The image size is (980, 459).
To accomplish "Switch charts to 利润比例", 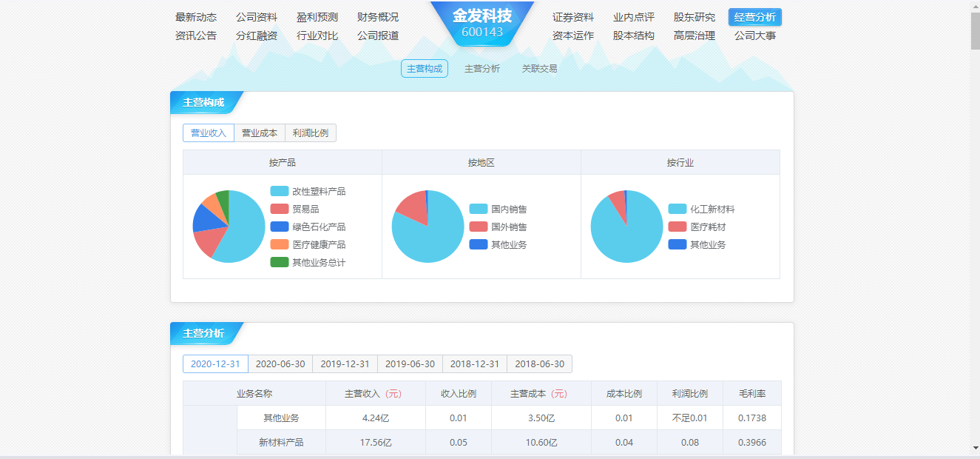I will (x=311, y=133).
